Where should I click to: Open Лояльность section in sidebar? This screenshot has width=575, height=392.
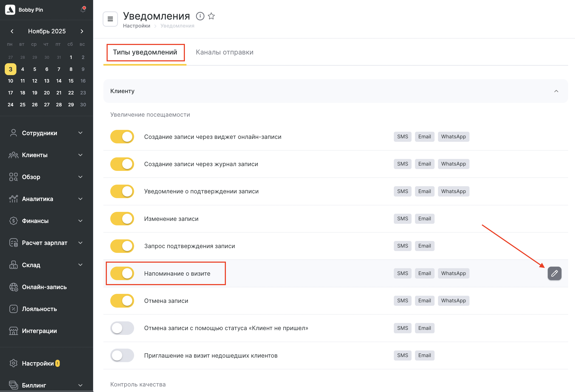click(x=39, y=309)
